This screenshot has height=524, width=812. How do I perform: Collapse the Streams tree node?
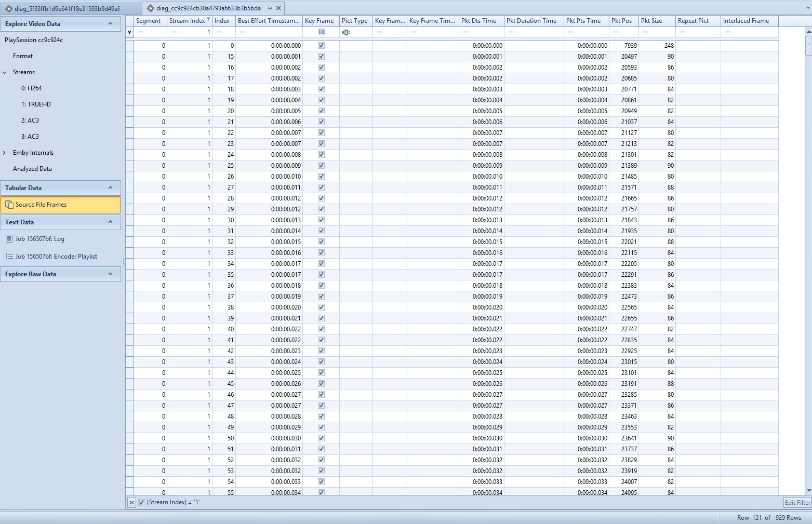pos(5,73)
